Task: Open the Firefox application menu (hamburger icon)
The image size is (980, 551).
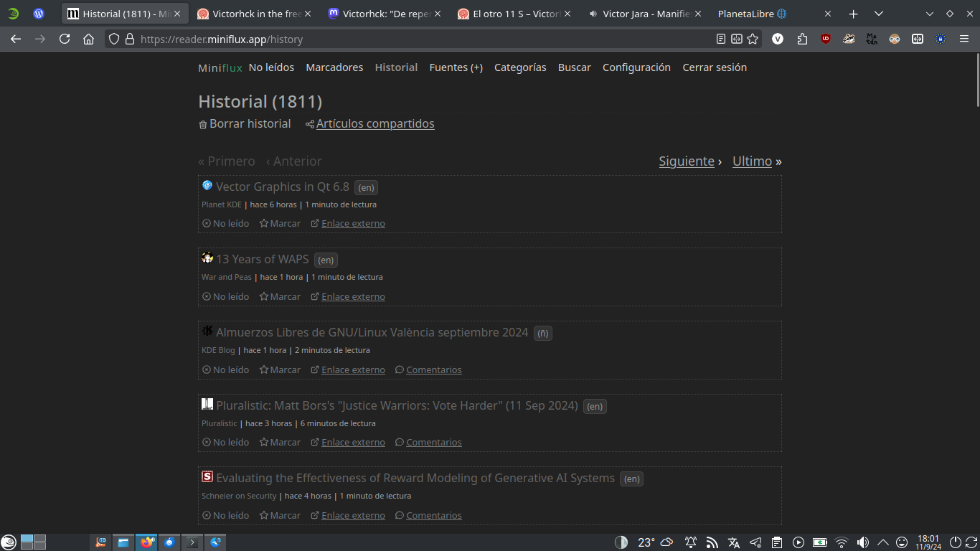Action: (964, 39)
